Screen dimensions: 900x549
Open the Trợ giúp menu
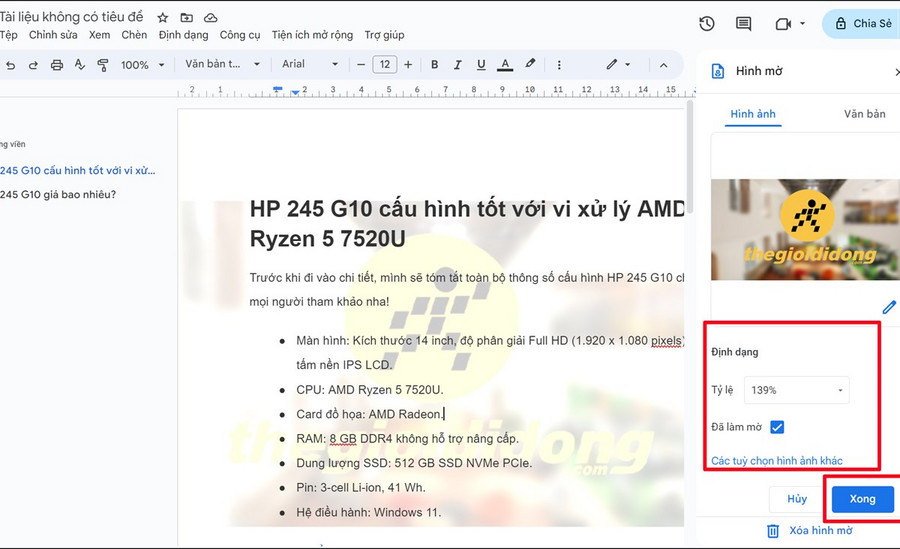[384, 35]
